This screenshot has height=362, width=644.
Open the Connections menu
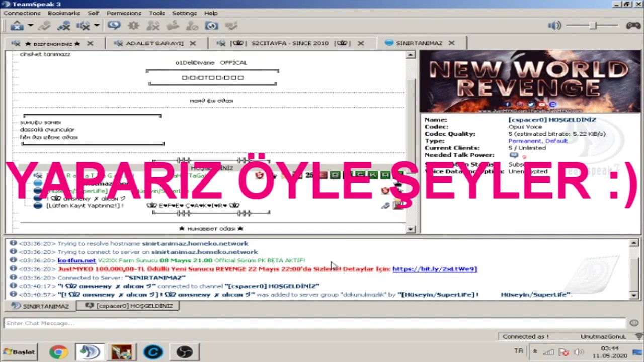click(x=22, y=13)
